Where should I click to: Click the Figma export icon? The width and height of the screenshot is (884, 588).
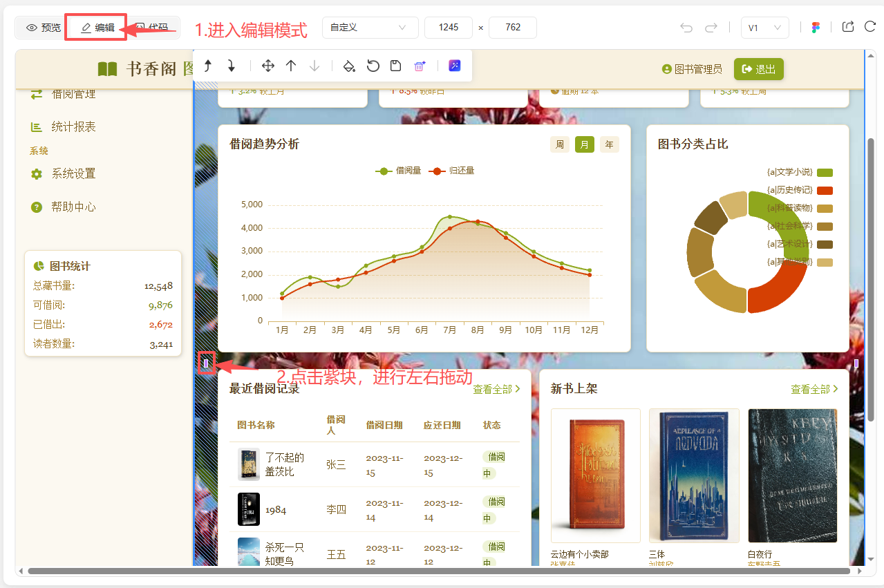(x=816, y=28)
